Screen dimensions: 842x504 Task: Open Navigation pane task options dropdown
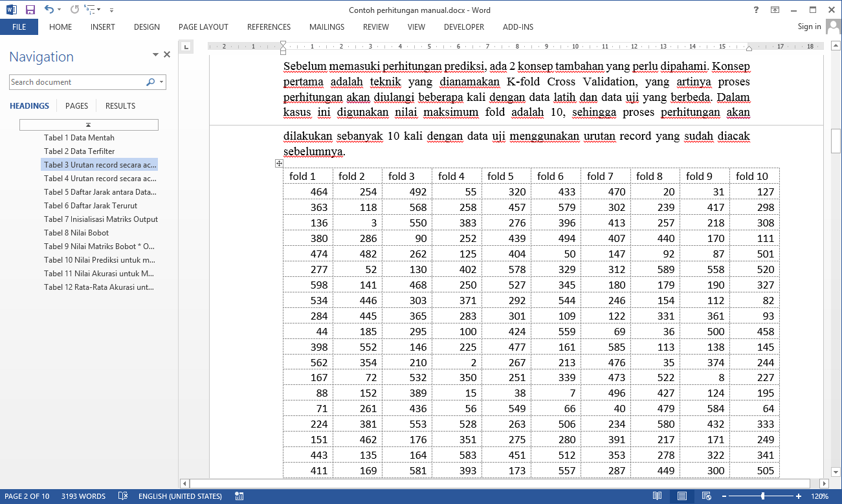[x=155, y=55]
